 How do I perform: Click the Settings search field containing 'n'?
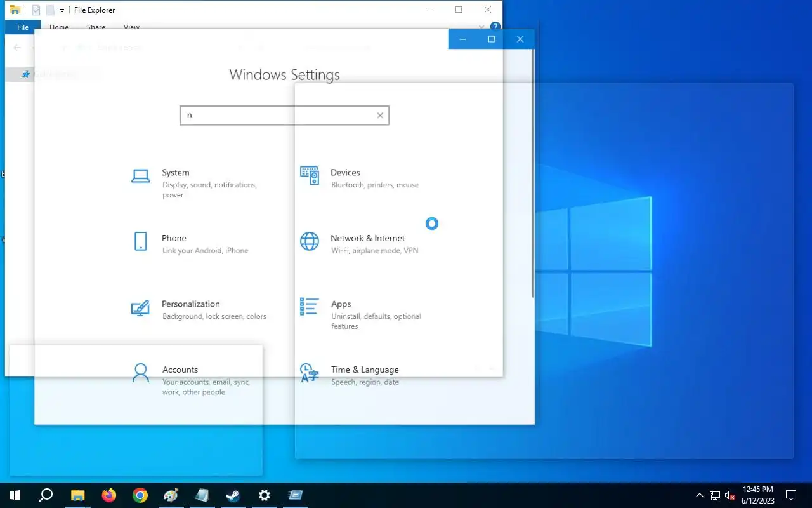pos(284,116)
